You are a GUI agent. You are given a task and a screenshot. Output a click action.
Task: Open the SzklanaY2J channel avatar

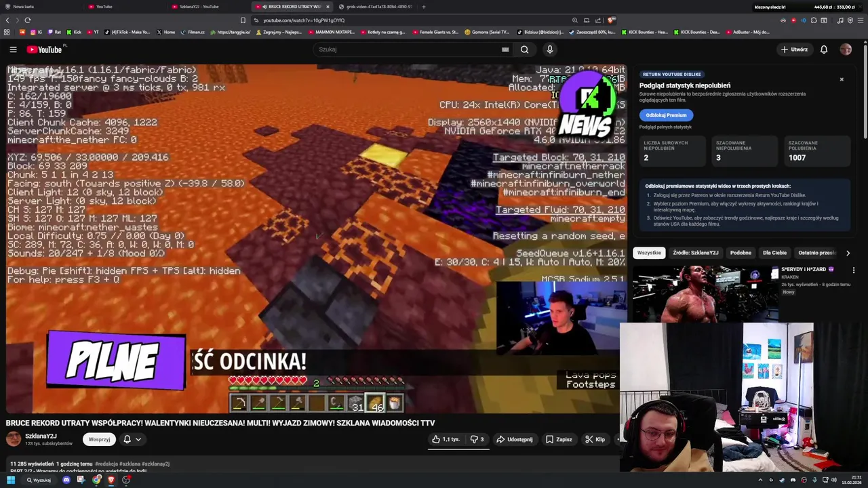14,439
